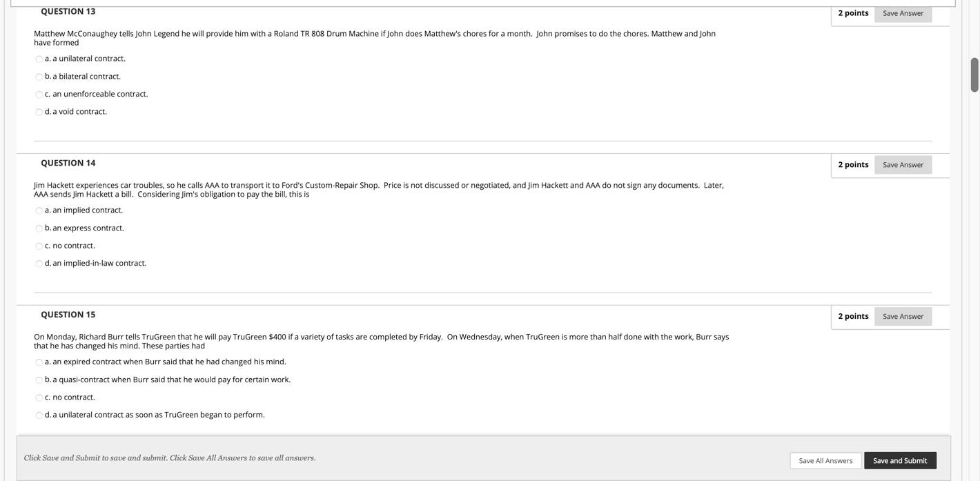Image resolution: width=980 pixels, height=481 pixels.
Task: Click the Question 15 heading
Action: (68, 315)
